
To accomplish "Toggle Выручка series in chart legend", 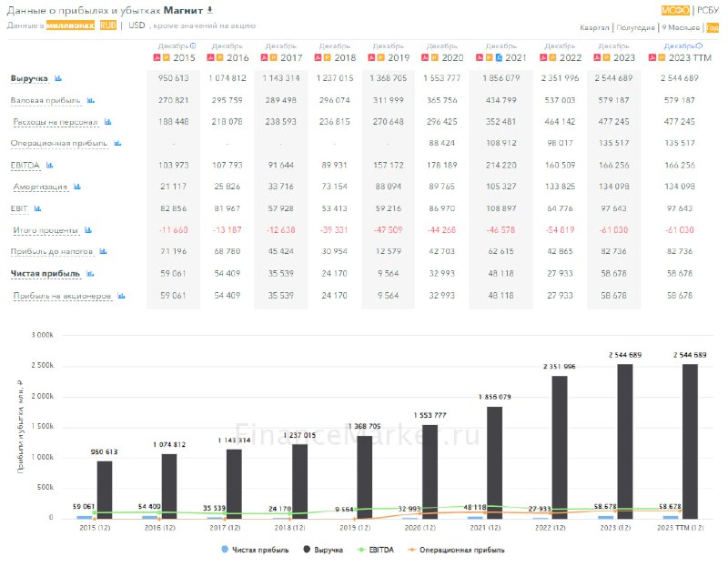I will coord(323,550).
